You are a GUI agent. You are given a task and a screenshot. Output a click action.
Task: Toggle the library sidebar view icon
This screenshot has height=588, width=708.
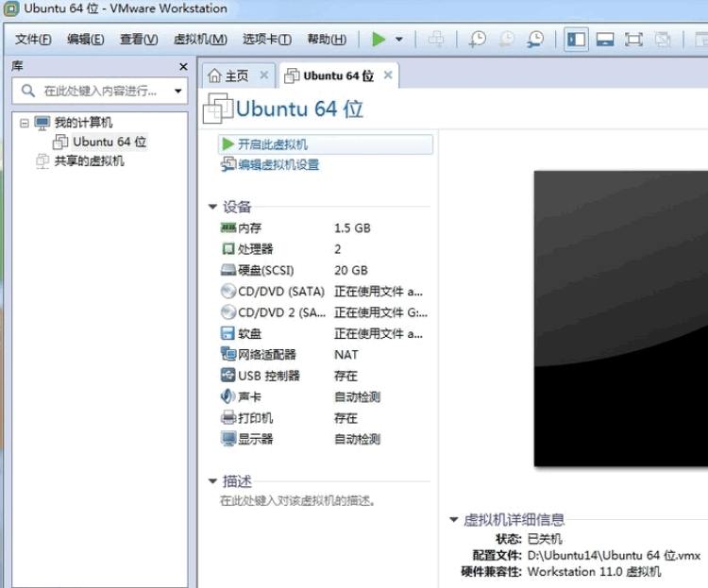[576, 39]
